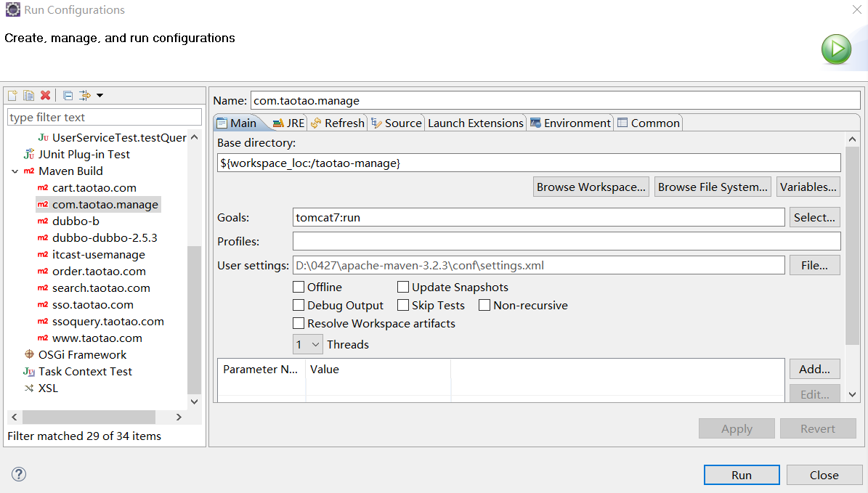The height and width of the screenshot is (493, 868).
Task: Click the Base directory input field
Action: (529, 163)
